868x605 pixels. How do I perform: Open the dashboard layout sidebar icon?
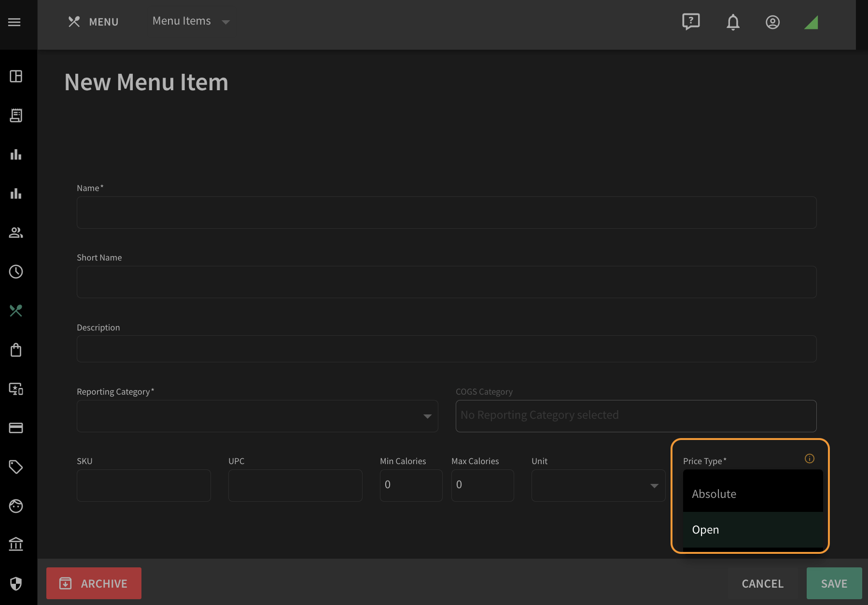pos(16,76)
